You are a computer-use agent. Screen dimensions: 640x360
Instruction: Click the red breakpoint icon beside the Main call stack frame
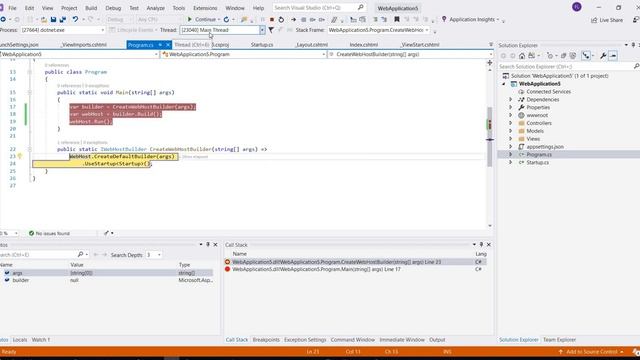tap(227, 269)
